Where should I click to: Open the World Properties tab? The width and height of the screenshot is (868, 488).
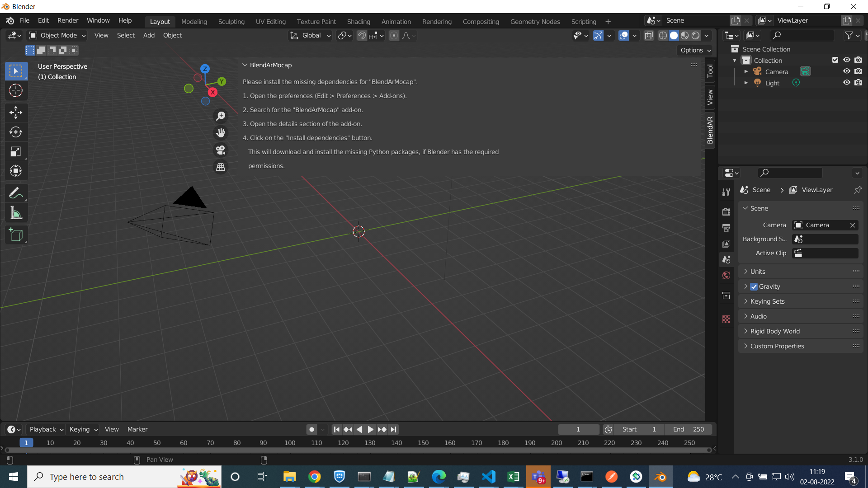click(x=726, y=275)
